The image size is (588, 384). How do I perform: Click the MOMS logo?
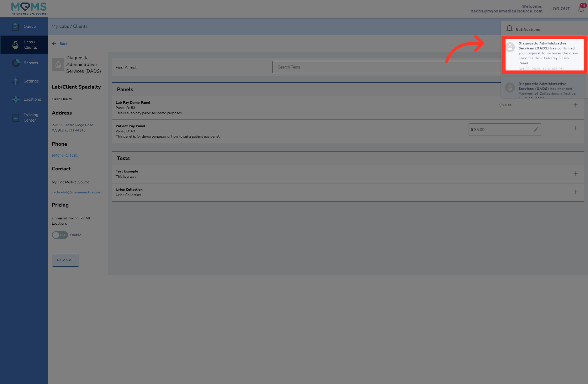[x=28, y=8]
